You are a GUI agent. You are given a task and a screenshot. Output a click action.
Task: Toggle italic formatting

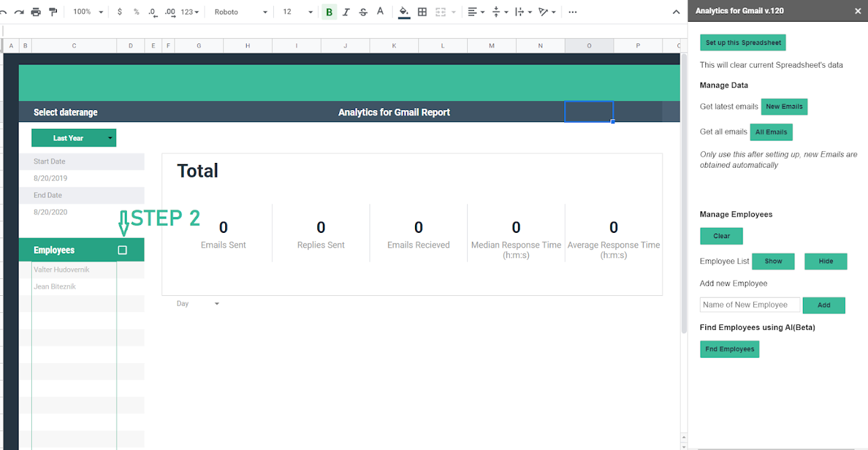point(347,12)
